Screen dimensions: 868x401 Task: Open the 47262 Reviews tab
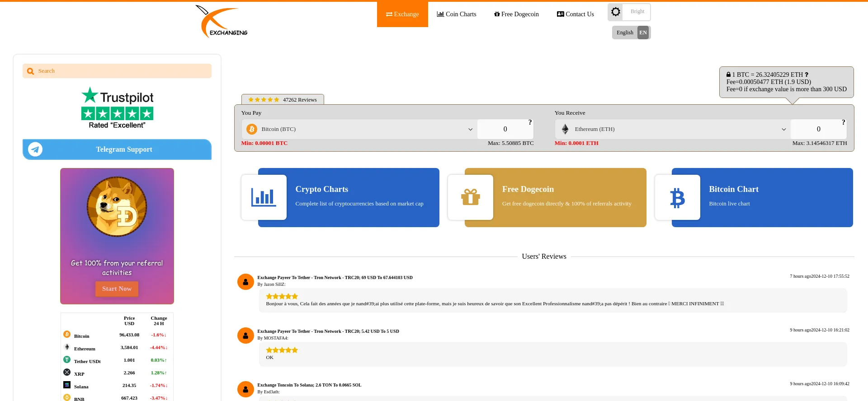pyautogui.click(x=283, y=99)
